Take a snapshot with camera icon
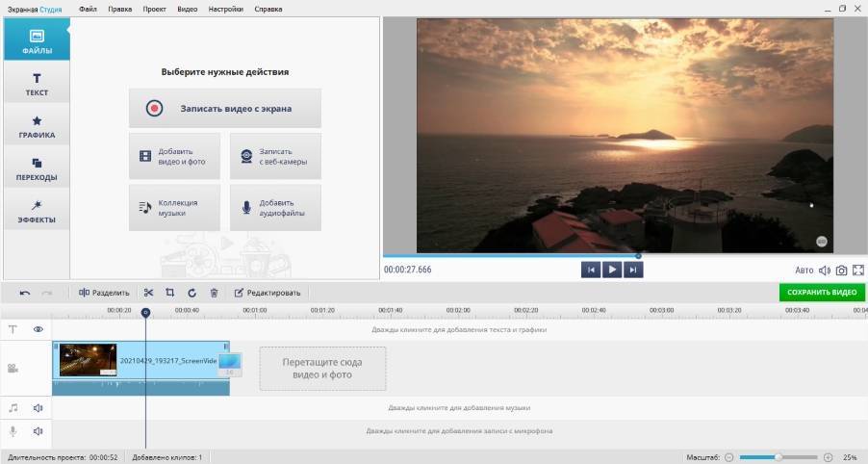The image size is (868, 464). [841, 271]
